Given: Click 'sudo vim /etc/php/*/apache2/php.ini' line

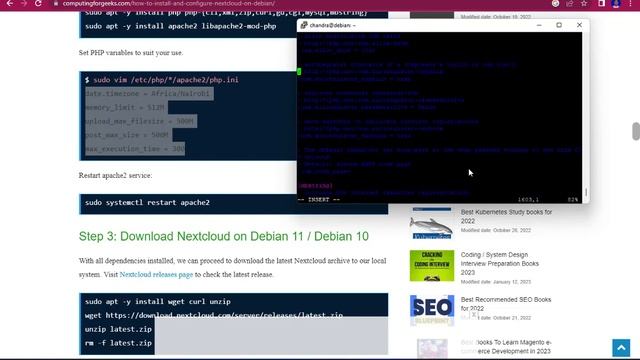Looking at the screenshot, I should click(162, 80).
